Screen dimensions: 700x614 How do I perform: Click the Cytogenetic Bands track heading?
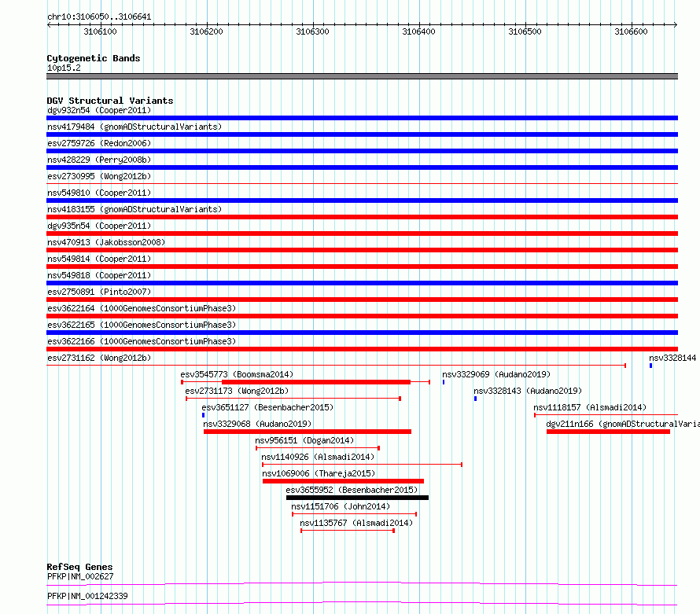(94, 58)
